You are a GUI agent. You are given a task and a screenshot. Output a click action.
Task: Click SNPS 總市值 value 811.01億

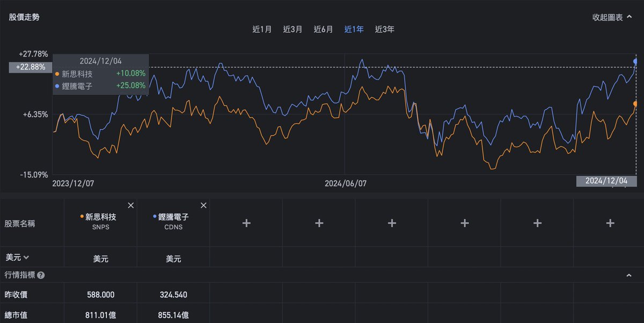(100, 315)
